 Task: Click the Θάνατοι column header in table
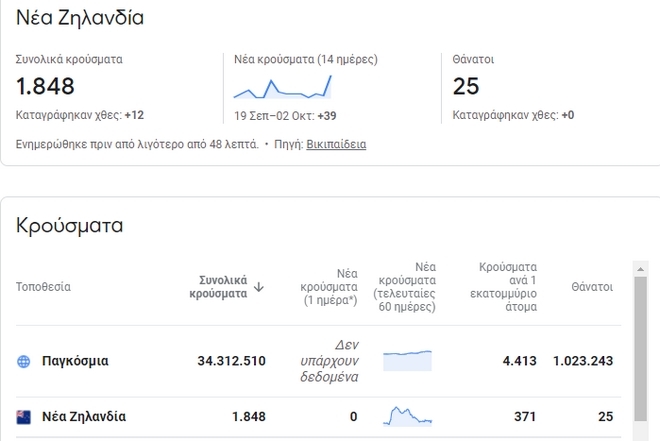[592, 287]
